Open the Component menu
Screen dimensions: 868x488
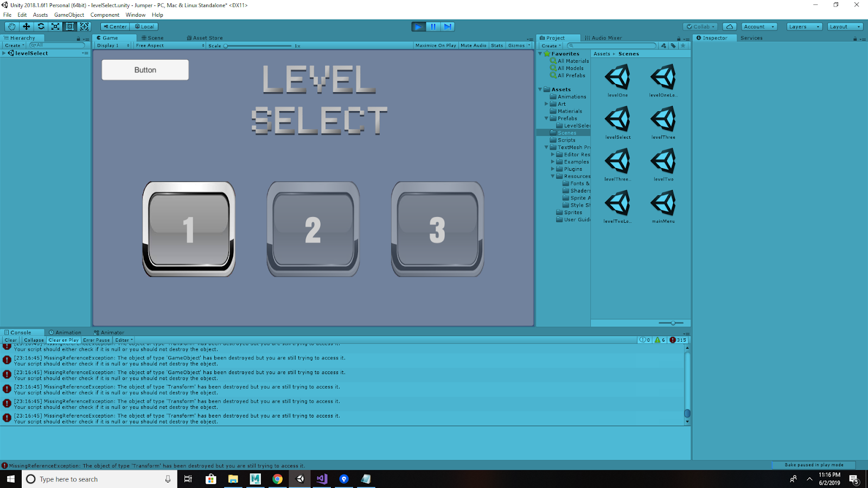pyautogui.click(x=105, y=15)
